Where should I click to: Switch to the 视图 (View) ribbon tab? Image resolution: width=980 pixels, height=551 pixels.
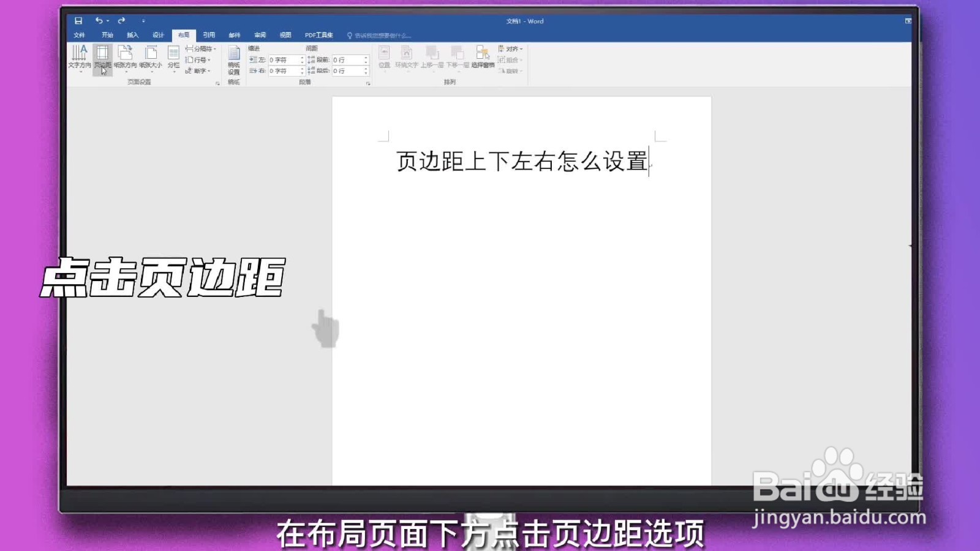(x=285, y=35)
